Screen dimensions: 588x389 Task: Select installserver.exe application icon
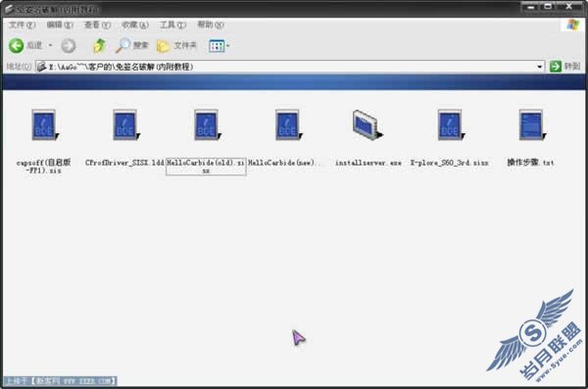[x=367, y=124]
